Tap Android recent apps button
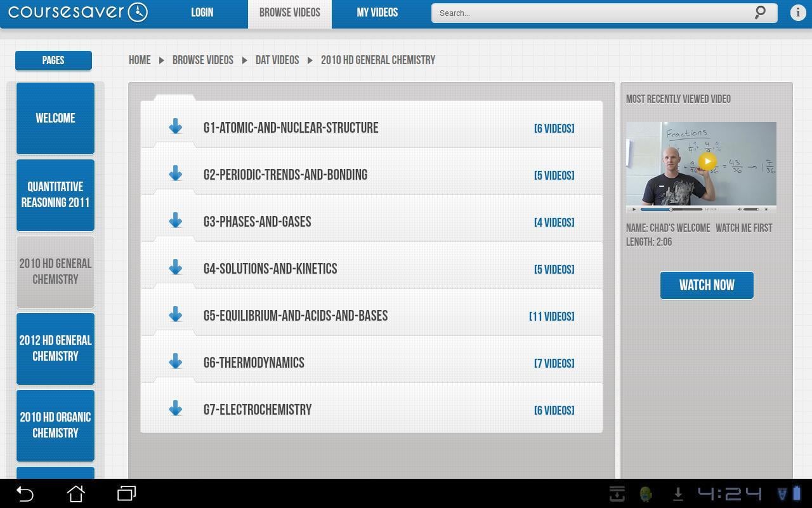The height and width of the screenshot is (508, 812). click(127, 493)
